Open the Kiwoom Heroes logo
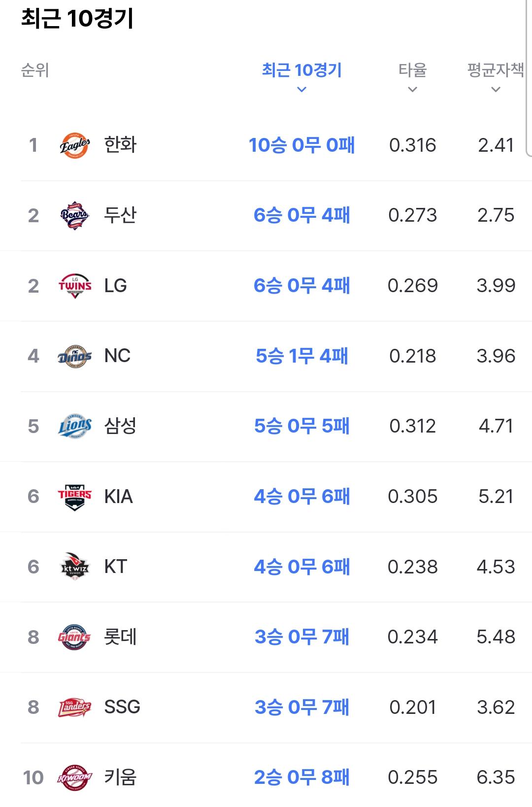 point(75,777)
